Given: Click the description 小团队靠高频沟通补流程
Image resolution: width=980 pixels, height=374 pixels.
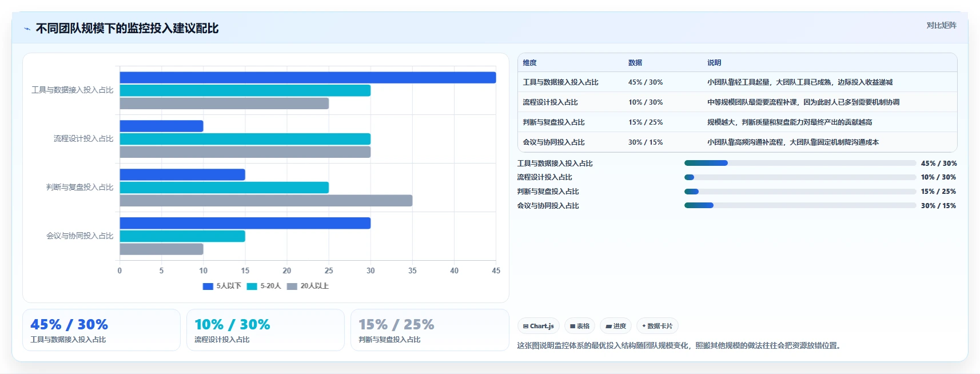Looking at the screenshot, I should tap(793, 142).
